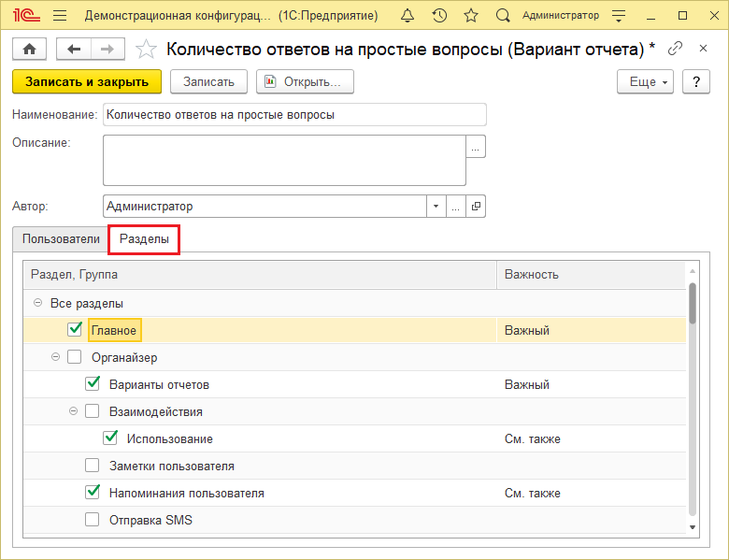
Task: Uncheck Напоминания пользователя checkbox
Action: point(93,492)
